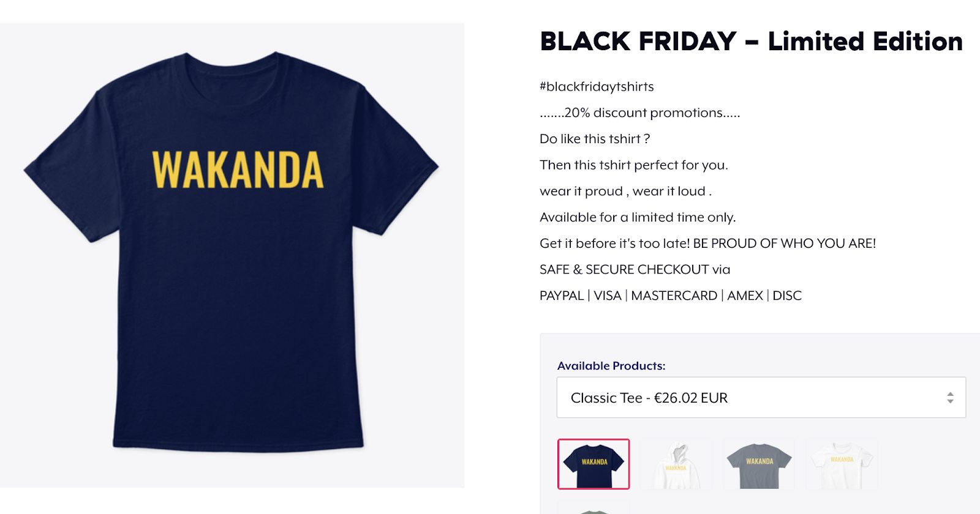980x514 pixels.
Task: Open the Available Products dropdown
Action: [x=761, y=398]
